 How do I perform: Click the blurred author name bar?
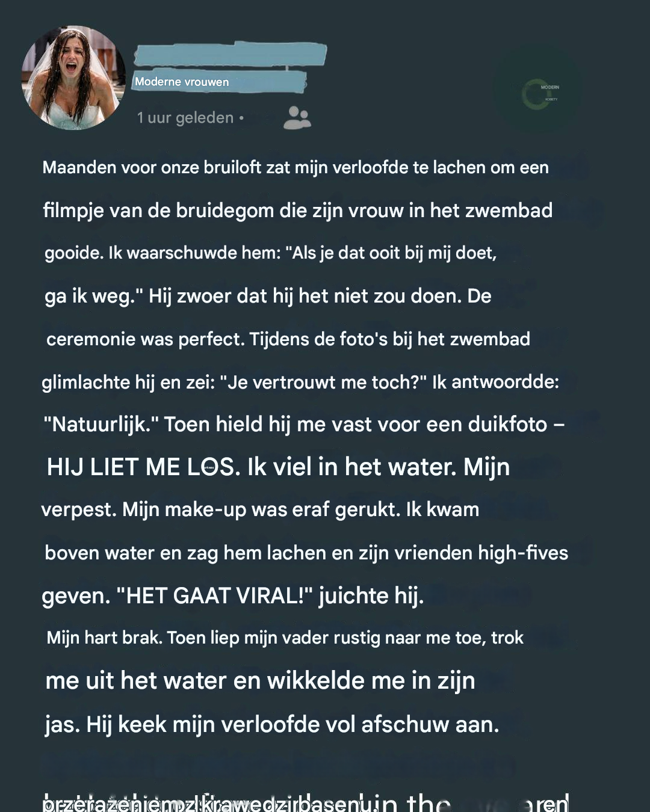tap(229, 55)
